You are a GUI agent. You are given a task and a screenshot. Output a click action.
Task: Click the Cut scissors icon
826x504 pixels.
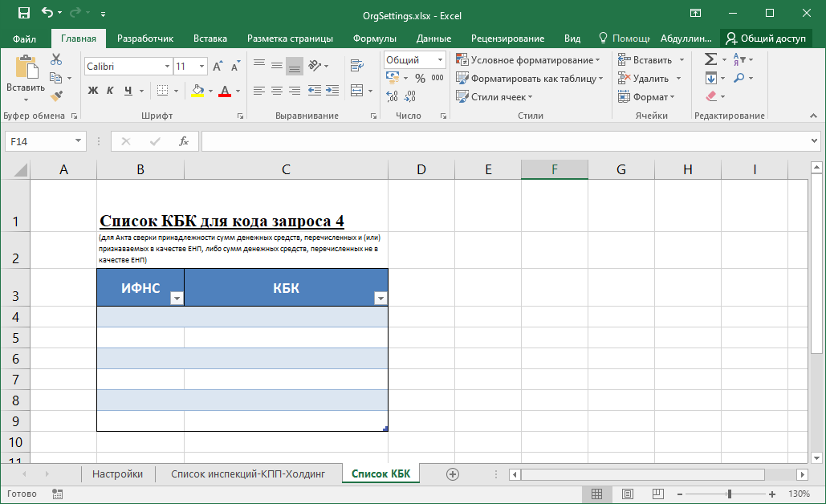click(x=56, y=59)
